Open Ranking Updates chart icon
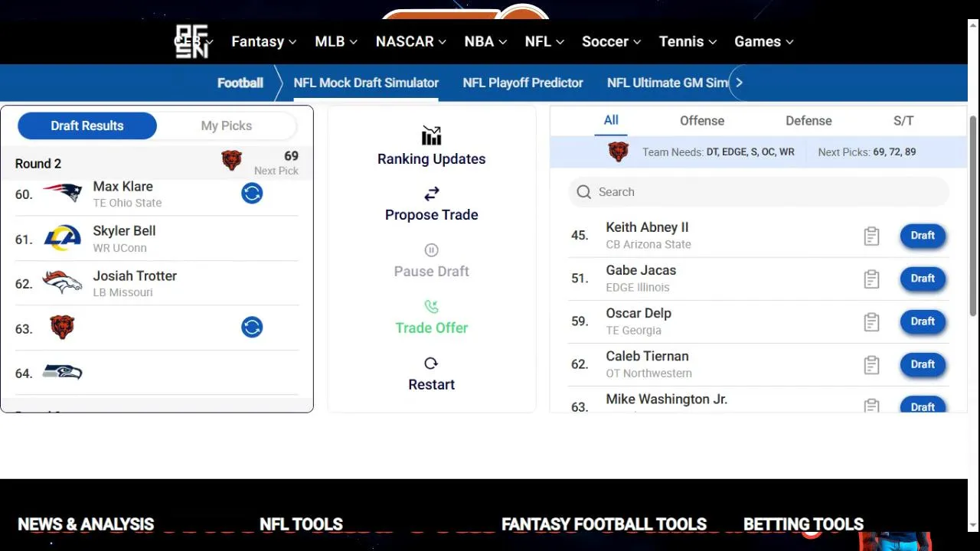The height and width of the screenshot is (551, 980). (432, 135)
